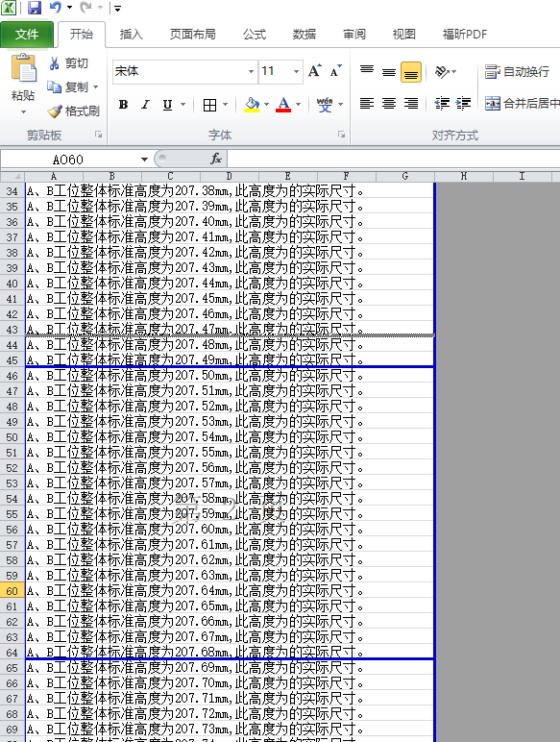Click the Fill Color paint bucket icon
This screenshot has width=560, height=742.
pos(252,105)
